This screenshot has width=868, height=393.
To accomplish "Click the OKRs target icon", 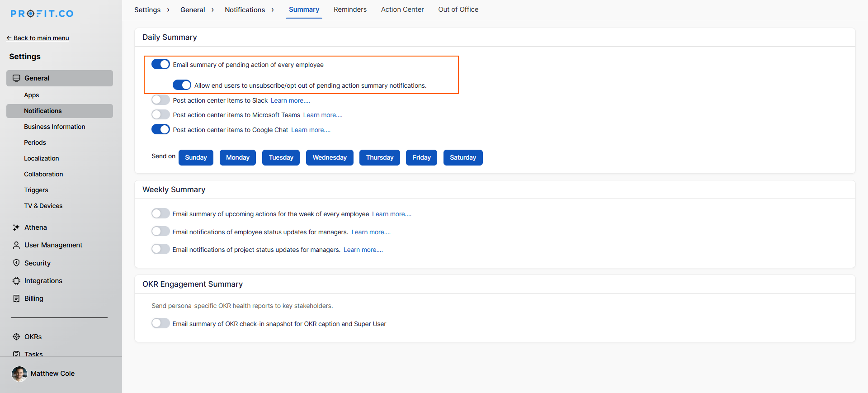I will click(x=16, y=337).
